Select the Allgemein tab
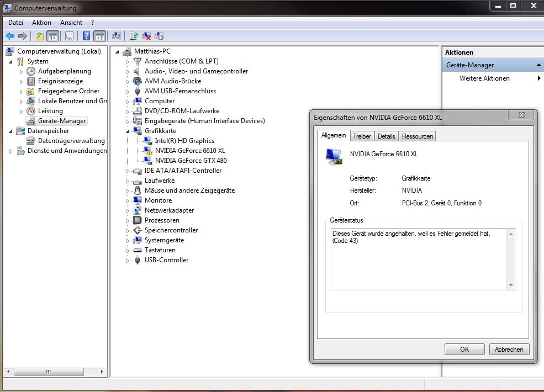The width and height of the screenshot is (544, 392). (x=334, y=135)
